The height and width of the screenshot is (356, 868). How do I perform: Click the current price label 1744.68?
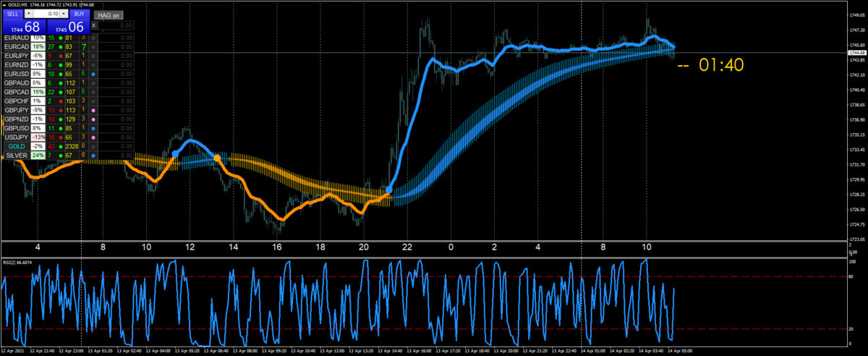tap(857, 53)
